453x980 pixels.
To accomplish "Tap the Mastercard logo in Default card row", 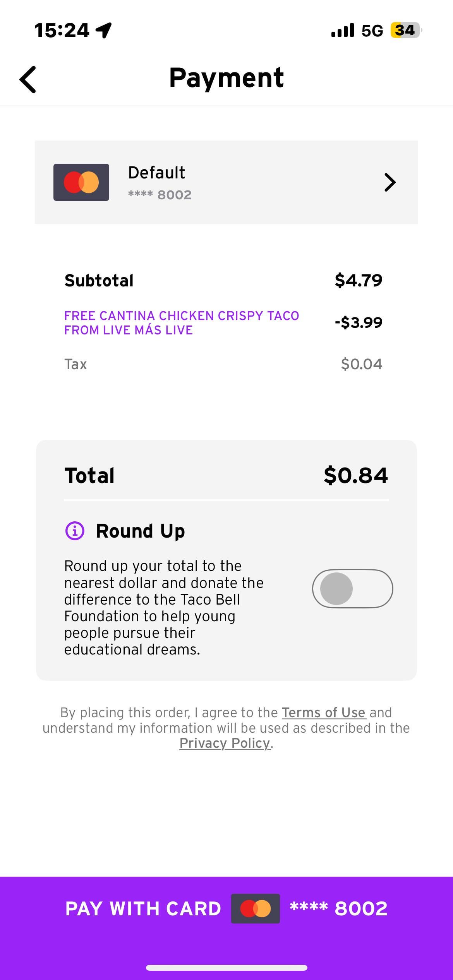I will (x=81, y=182).
